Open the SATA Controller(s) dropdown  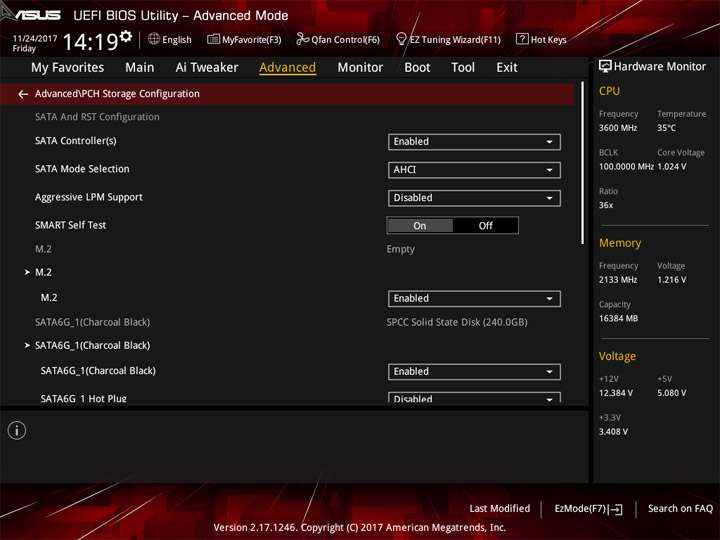[474, 142]
